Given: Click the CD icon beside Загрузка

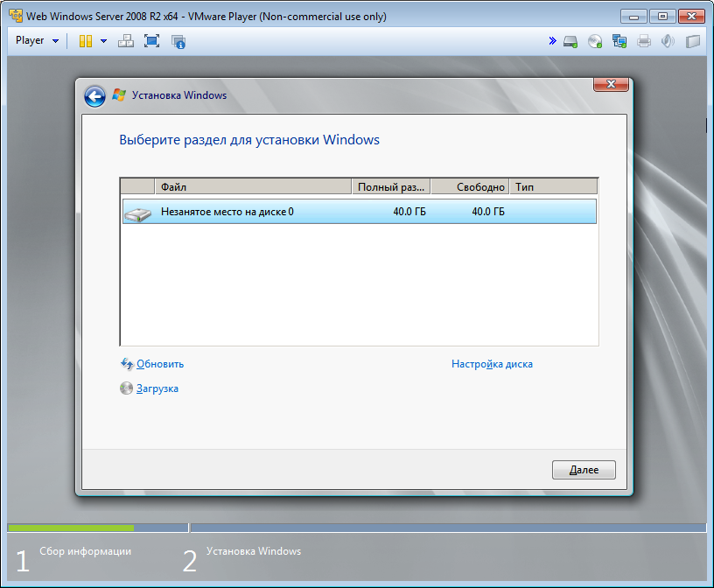Looking at the screenshot, I should (126, 388).
